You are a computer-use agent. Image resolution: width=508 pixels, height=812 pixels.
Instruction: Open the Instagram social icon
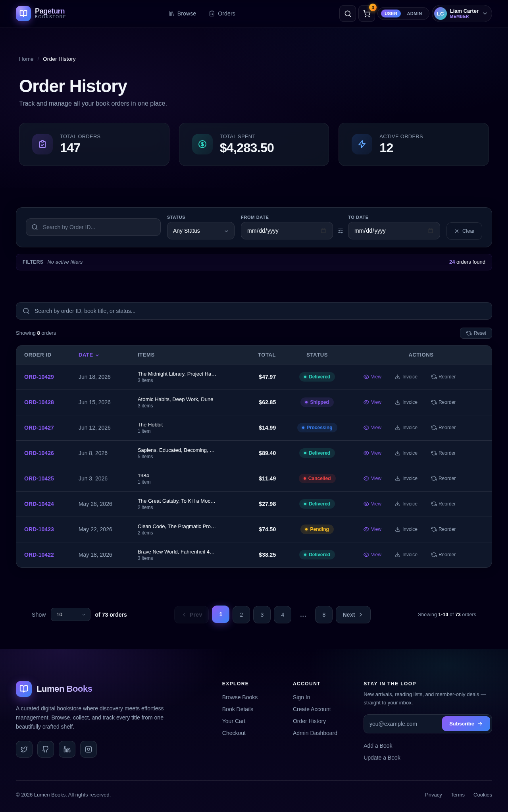[89, 749]
